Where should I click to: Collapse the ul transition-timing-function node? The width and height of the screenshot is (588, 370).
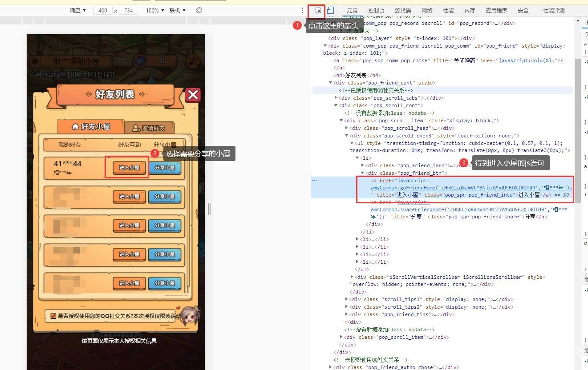tap(352, 143)
